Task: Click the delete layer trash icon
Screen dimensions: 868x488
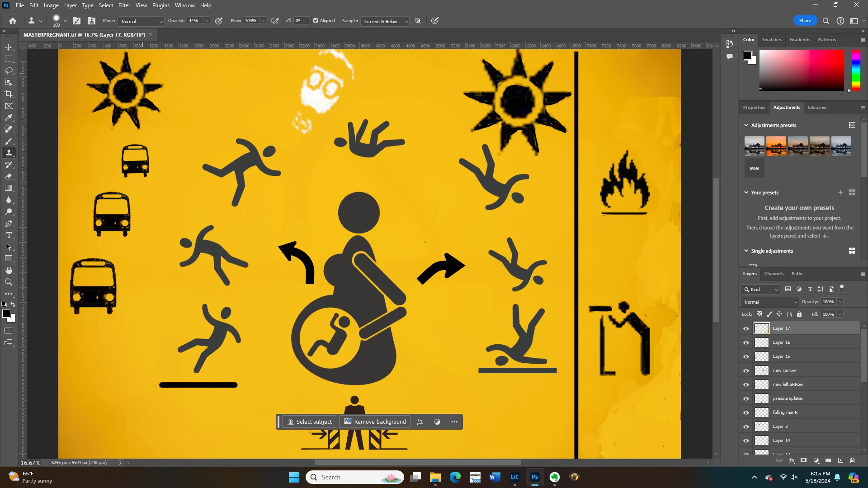Action: pyautogui.click(x=852, y=460)
